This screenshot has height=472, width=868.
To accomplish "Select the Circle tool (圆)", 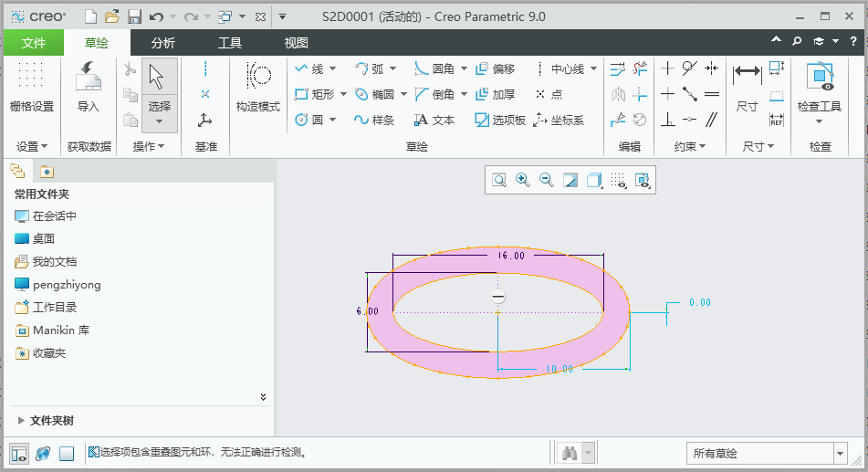I will 309,120.
